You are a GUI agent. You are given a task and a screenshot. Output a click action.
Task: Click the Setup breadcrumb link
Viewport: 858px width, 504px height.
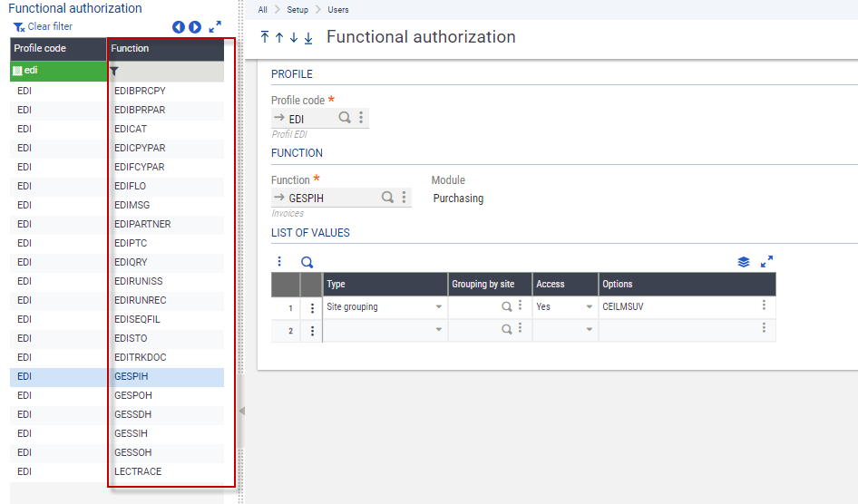pos(298,10)
